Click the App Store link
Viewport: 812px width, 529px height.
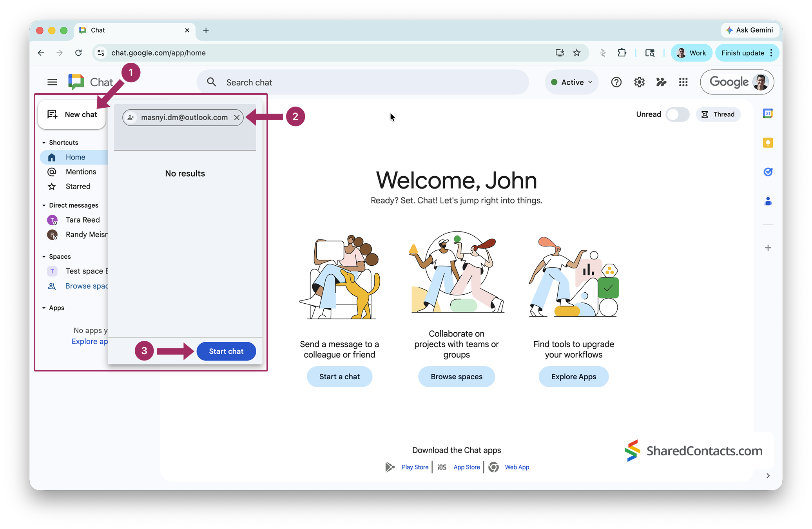466,467
